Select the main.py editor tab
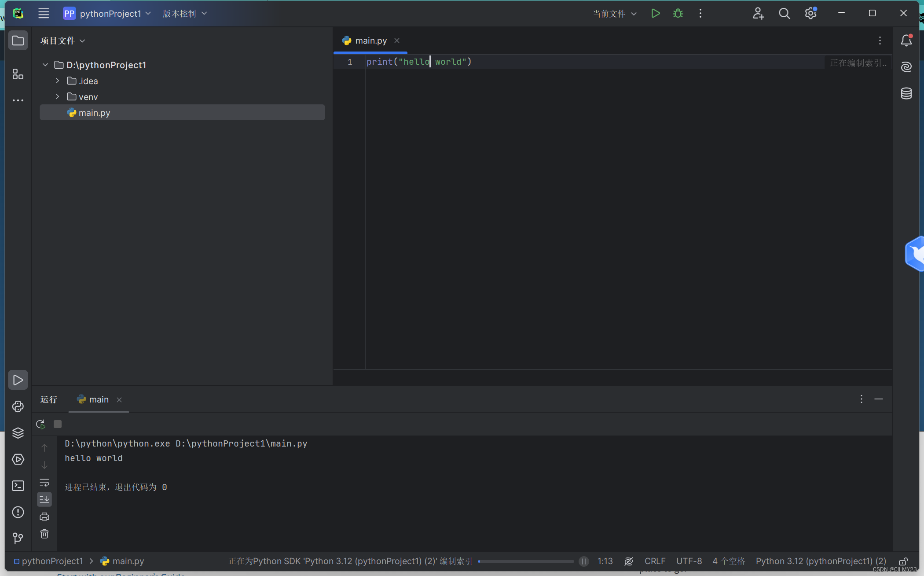Viewport: 924px width, 576px height. click(x=370, y=41)
